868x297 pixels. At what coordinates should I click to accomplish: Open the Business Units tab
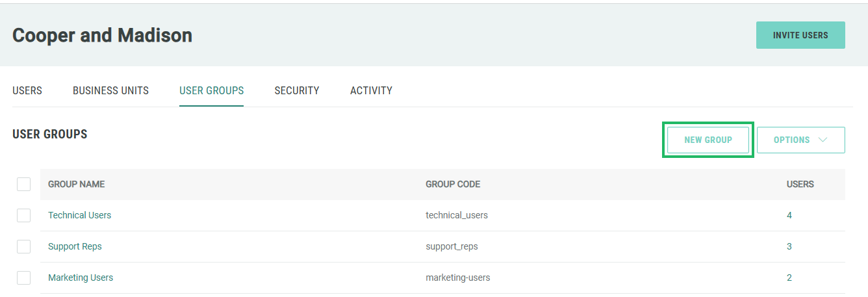[110, 90]
